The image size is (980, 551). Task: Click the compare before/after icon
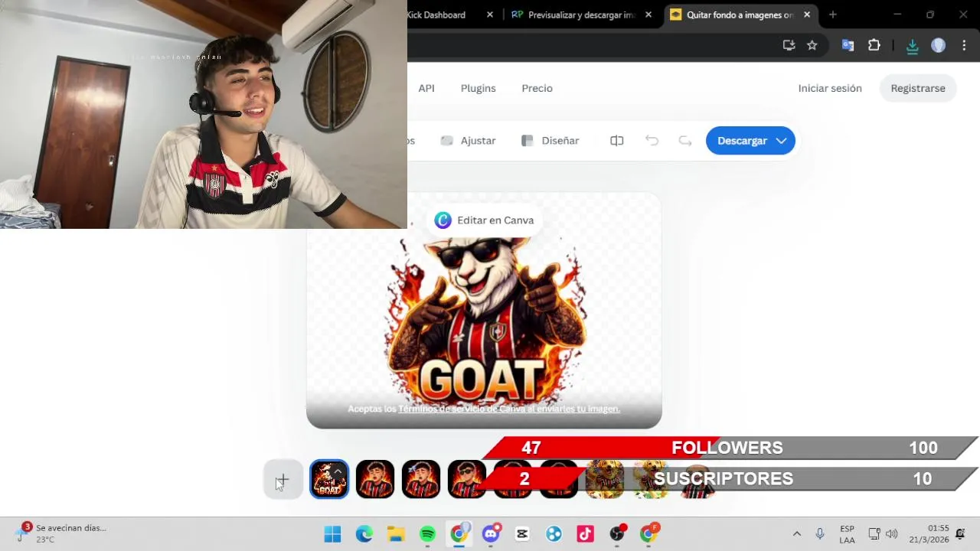616,141
